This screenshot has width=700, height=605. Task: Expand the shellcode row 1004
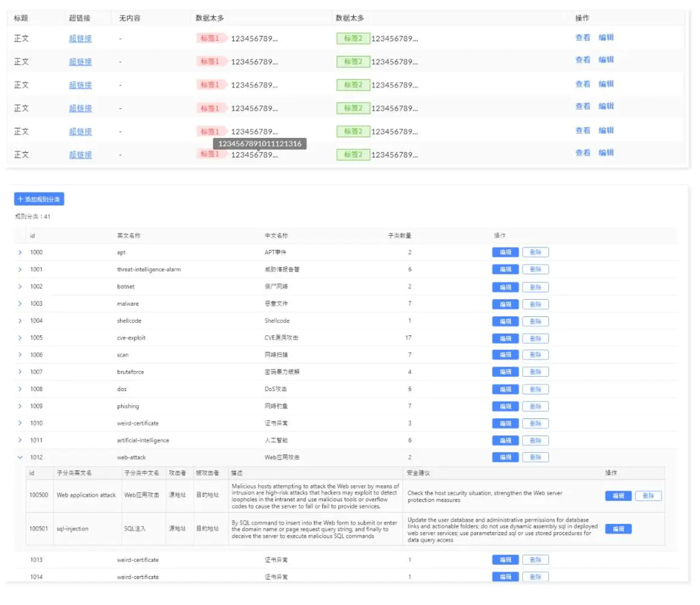click(20, 321)
